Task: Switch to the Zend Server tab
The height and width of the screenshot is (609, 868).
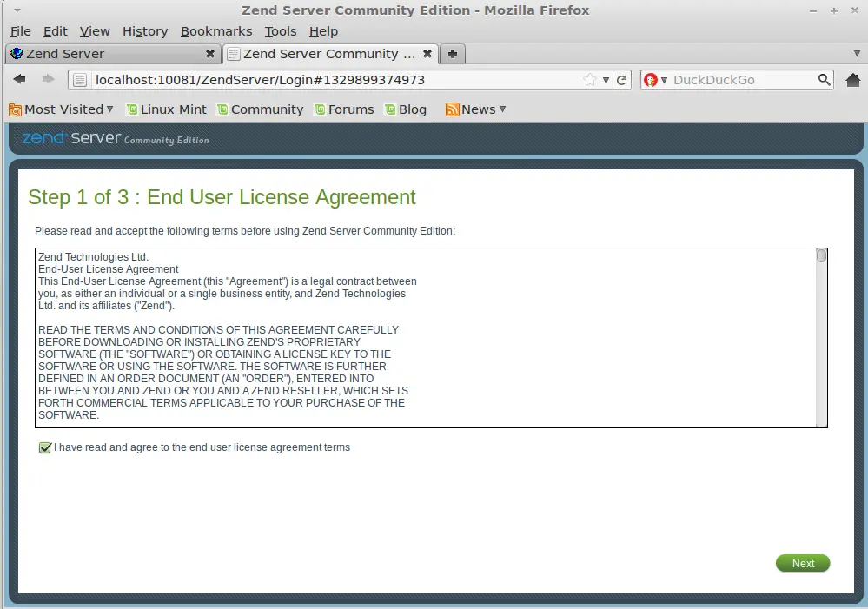Action: coord(114,54)
